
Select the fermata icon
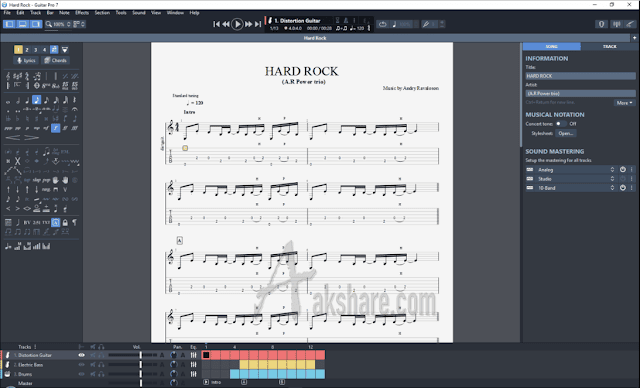(75, 109)
